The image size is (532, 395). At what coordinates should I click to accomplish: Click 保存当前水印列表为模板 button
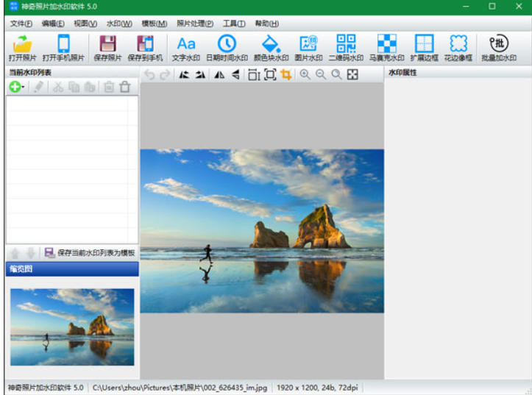coord(90,253)
